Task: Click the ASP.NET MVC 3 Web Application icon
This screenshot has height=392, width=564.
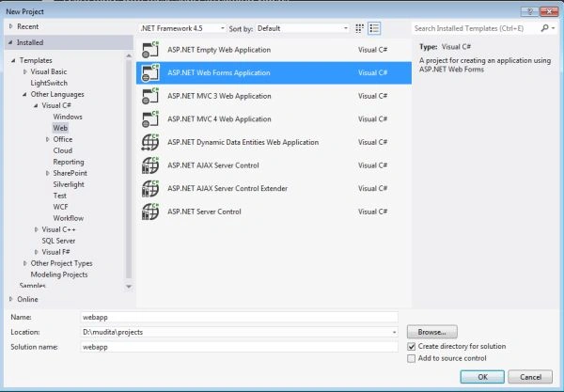Action: click(x=150, y=96)
